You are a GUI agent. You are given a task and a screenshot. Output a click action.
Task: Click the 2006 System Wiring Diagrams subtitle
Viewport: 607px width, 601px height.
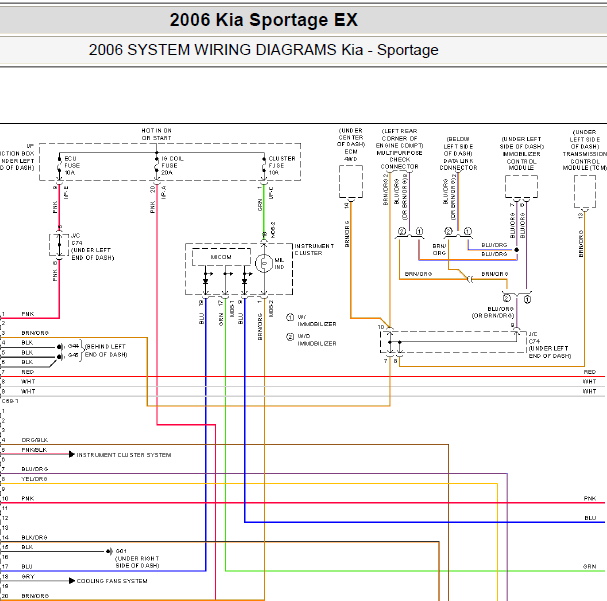[264, 50]
